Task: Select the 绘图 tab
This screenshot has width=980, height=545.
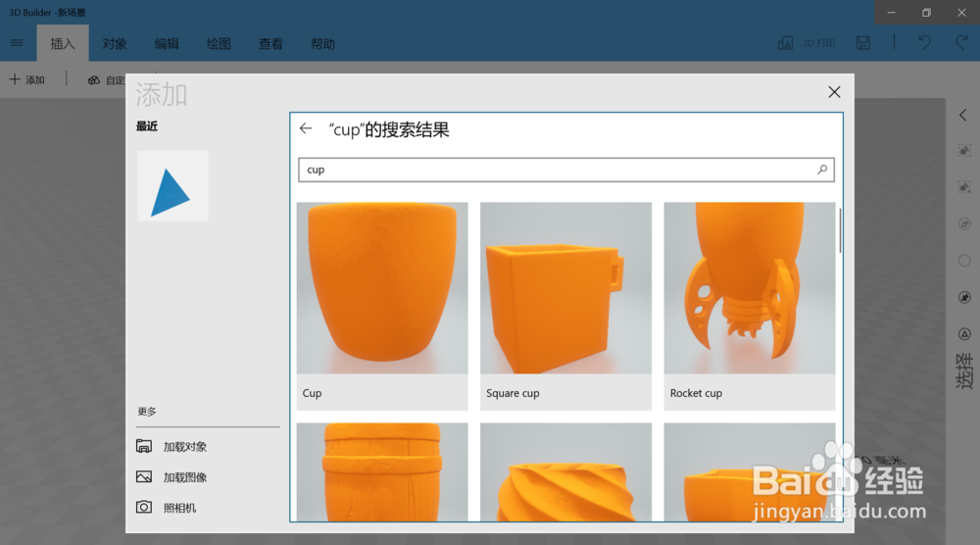Action: click(219, 44)
